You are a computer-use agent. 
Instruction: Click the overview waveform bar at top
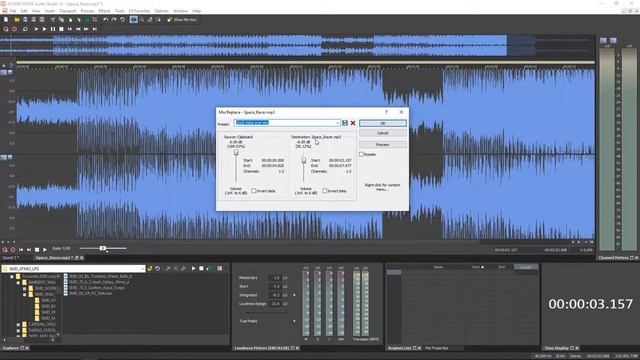pyautogui.click(x=297, y=45)
